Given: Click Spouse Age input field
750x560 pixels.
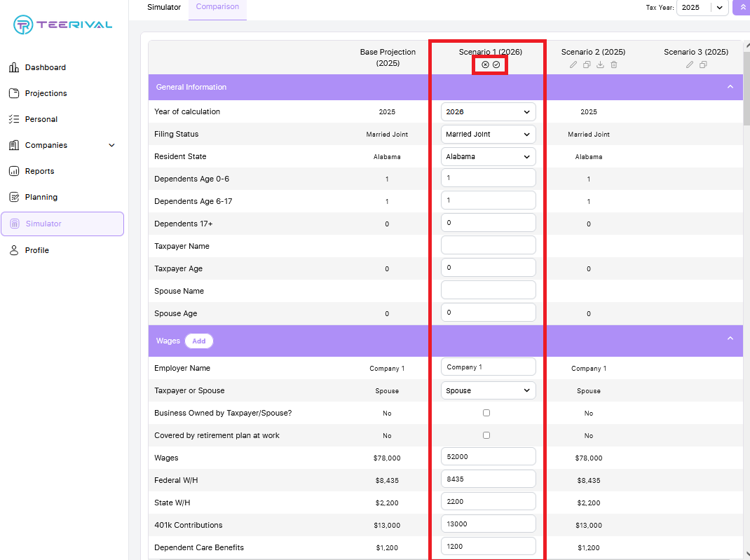Looking at the screenshot, I should [x=488, y=313].
